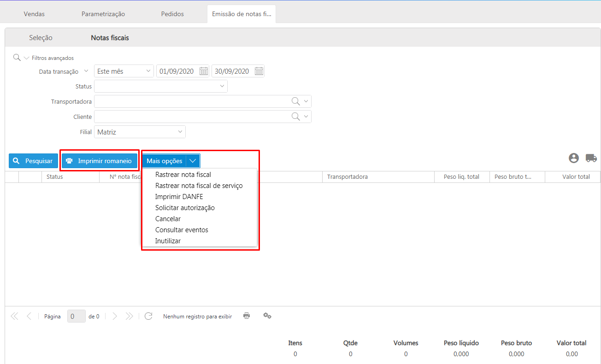Viewport: 601px width, 364px height.
Task: Click the advanced filters search icon
Action: pos(17,58)
